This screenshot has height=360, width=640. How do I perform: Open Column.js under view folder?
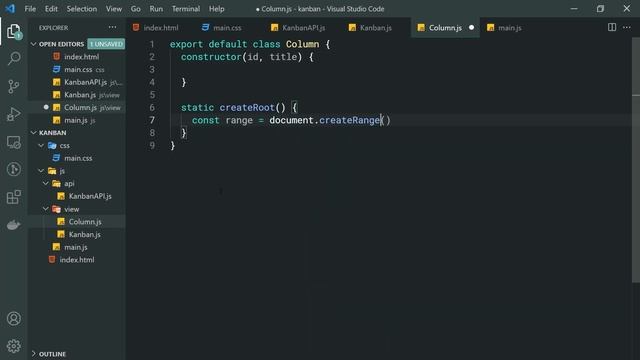pos(77,221)
